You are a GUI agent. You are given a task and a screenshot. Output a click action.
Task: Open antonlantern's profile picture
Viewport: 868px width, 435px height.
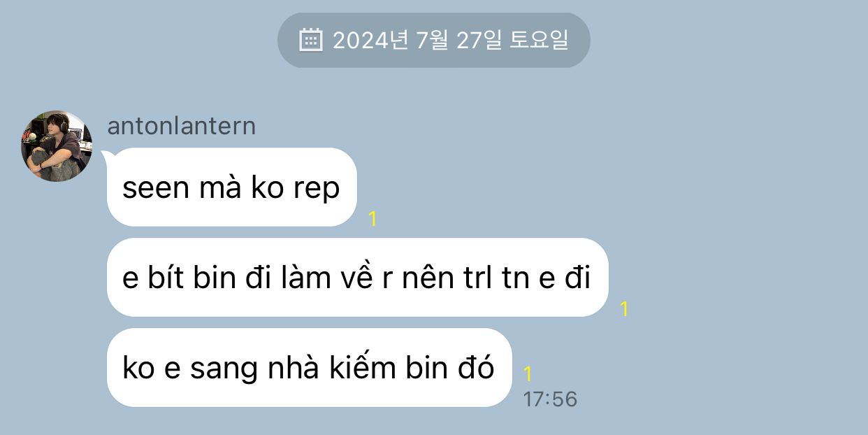pos(57,145)
